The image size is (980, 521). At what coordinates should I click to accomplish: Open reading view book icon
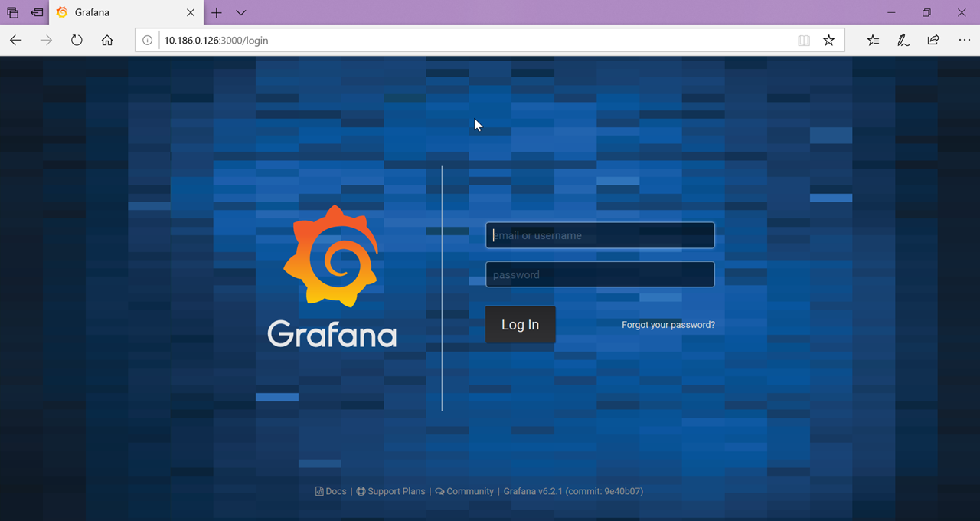(x=803, y=41)
